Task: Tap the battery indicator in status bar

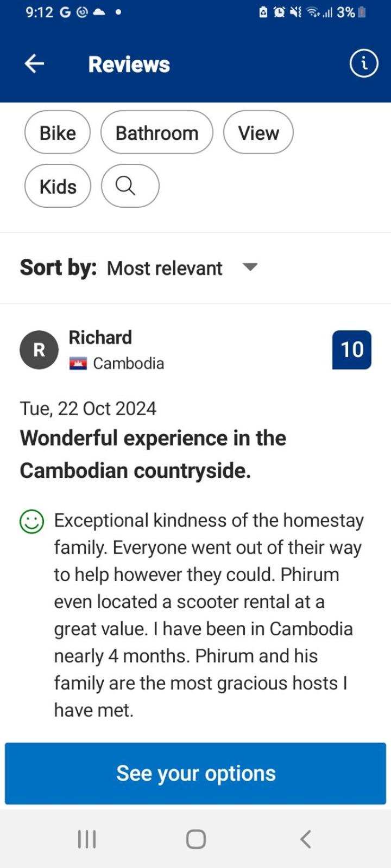Action: 362,12
